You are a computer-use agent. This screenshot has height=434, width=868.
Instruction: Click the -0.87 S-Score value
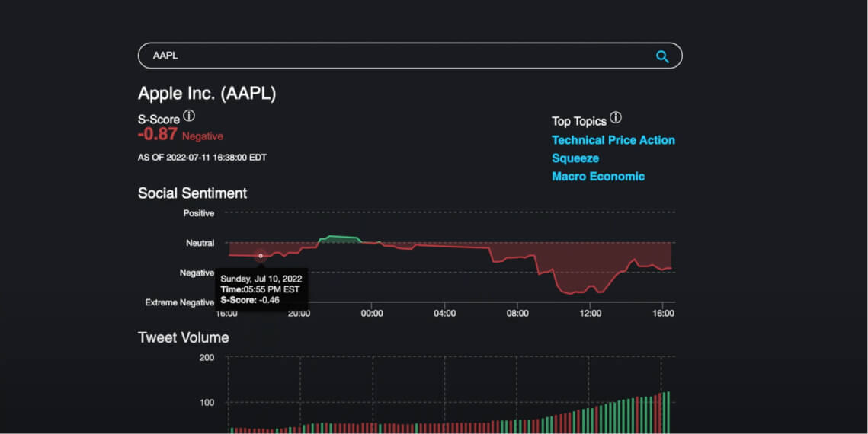pyautogui.click(x=158, y=134)
